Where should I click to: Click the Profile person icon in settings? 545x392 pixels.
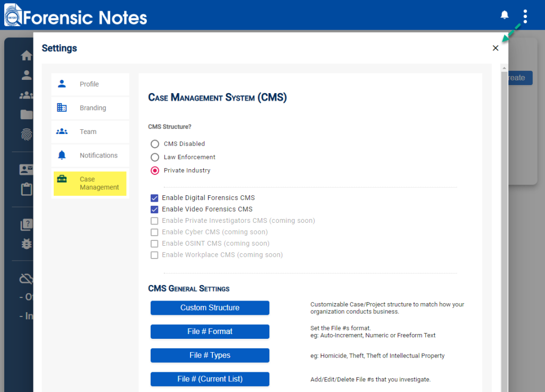pyautogui.click(x=62, y=84)
